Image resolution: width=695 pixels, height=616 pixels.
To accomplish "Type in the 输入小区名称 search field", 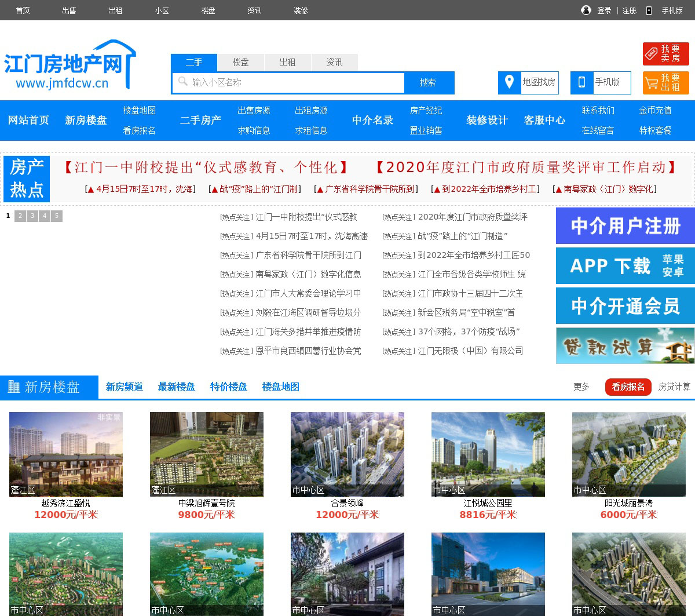I will pyautogui.click(x=295, y=82).
